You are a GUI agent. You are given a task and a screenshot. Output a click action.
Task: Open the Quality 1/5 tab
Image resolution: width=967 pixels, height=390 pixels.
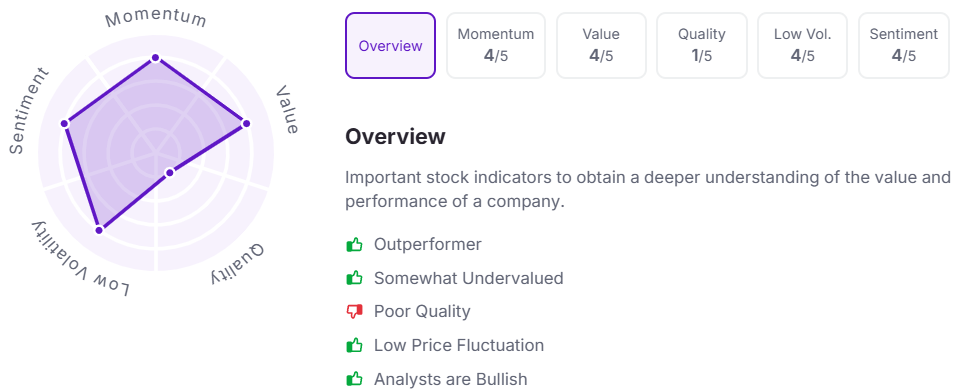point(702,46)
